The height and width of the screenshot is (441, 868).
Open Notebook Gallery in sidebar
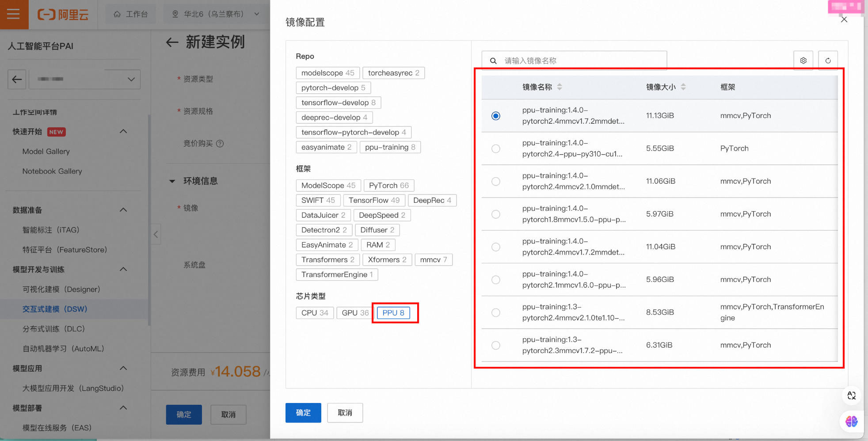click(52, 171)
